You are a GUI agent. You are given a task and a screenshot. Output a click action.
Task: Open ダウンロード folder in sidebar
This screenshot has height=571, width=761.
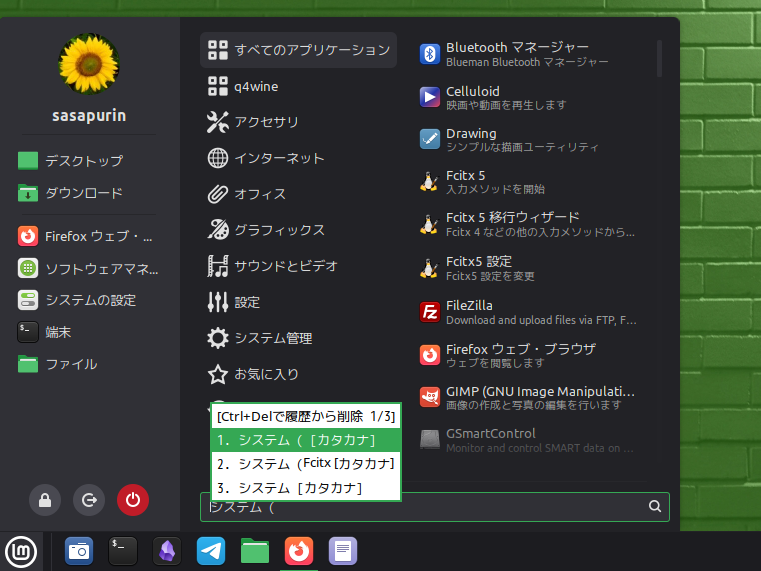pos(84,193)
